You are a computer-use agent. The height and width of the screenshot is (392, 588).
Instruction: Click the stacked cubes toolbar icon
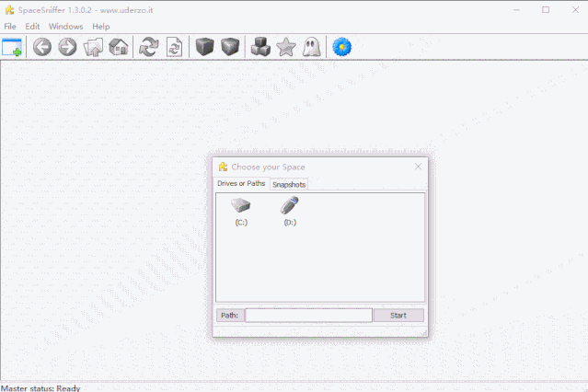260,47
